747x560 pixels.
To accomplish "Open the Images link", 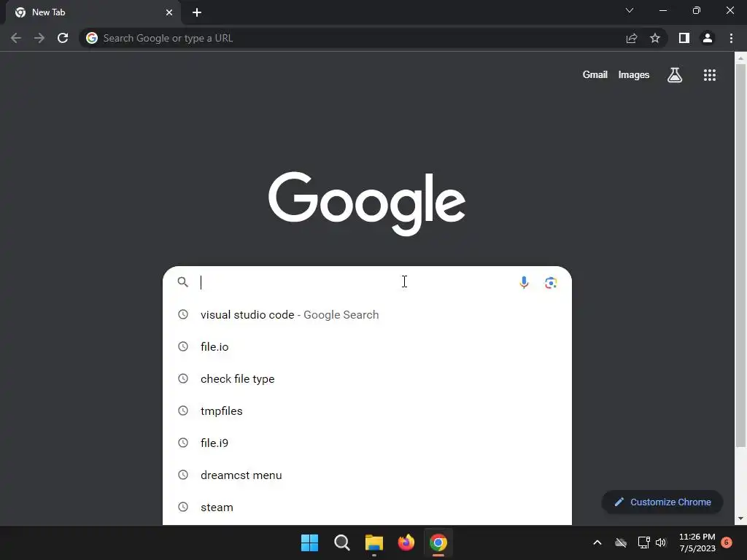I will [x=634, y=75].
